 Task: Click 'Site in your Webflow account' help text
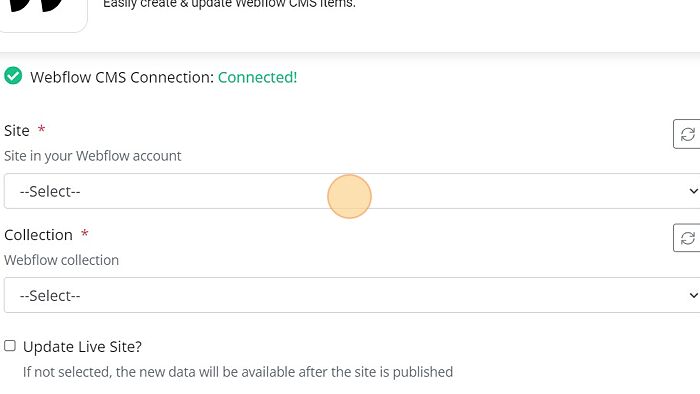[93, 156]
